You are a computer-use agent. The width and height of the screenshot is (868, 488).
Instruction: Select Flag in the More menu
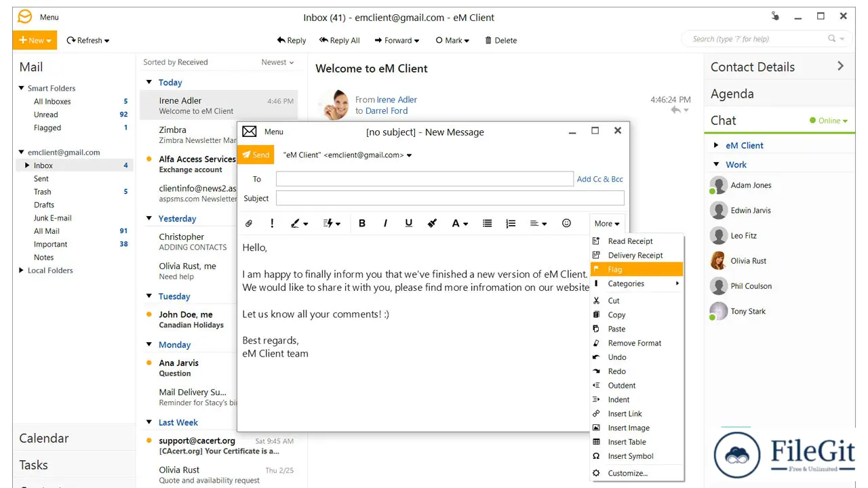tap(637, 270)
